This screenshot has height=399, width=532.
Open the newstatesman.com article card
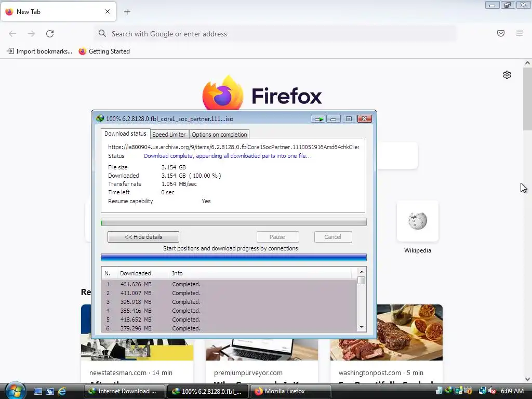[x=137, y=362]
